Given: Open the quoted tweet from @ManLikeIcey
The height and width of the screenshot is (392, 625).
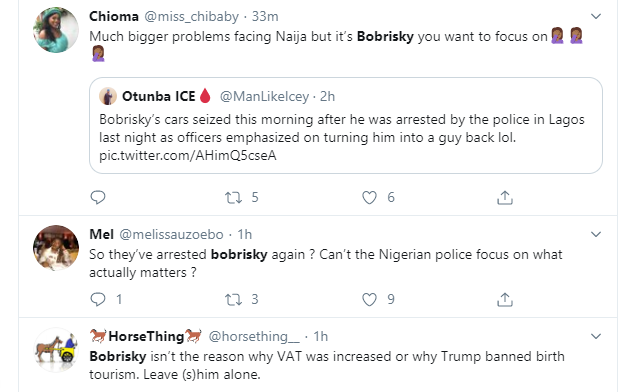Looking at the screenshot, I should [x=346, y=125].
